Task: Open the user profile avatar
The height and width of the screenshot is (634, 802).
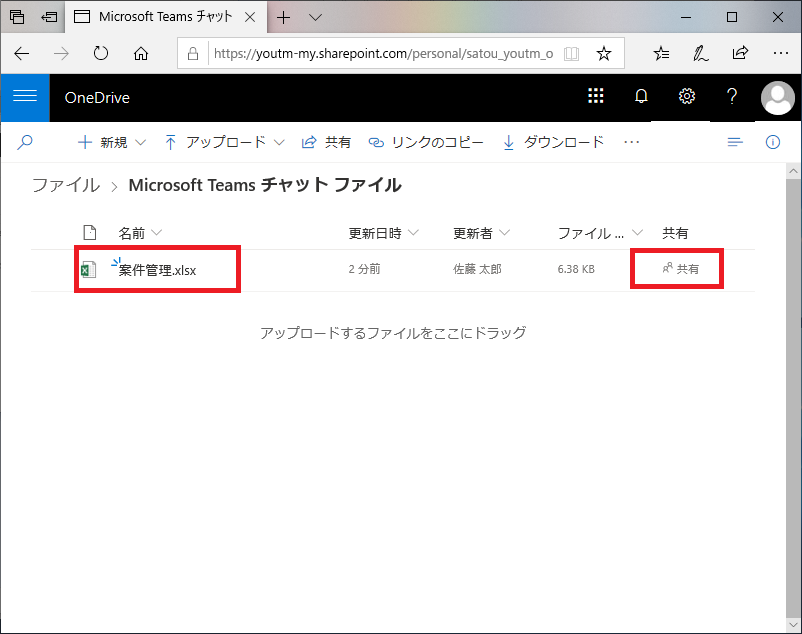Action: [777, 97]
